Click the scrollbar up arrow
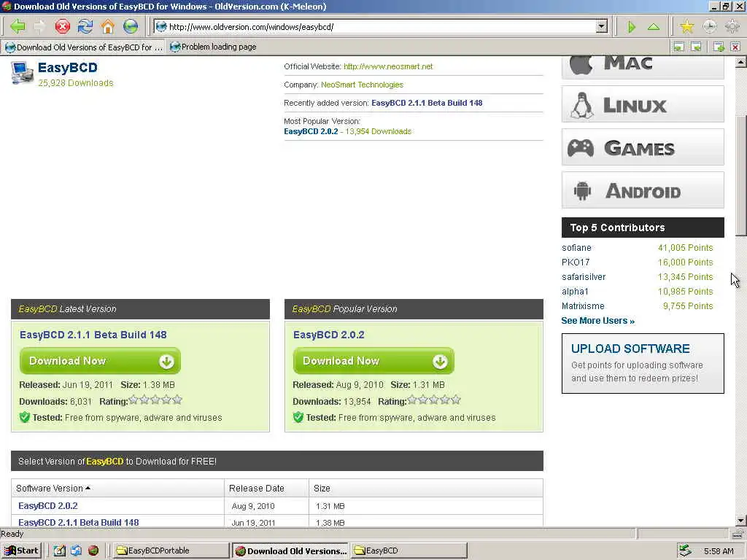The height and width of the screenshot is (560, 747). tap(740, 63)
